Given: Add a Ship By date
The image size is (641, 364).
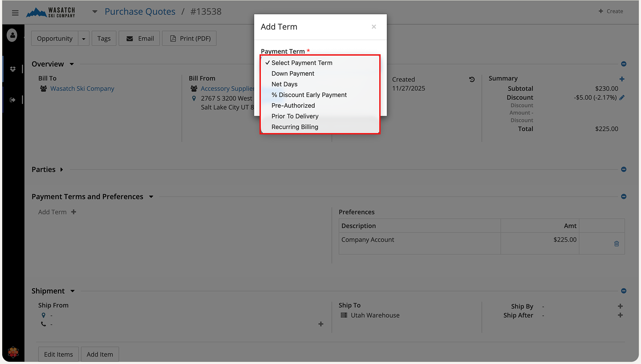Looking at the screenshot, I should point(620,306).
